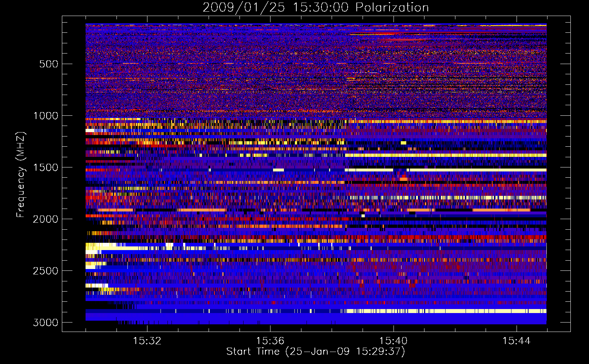Image resolution: width=589 pixels, height=364 pixels.
Task: Click the 1500 frequency tick label
Action: [46, 167]
